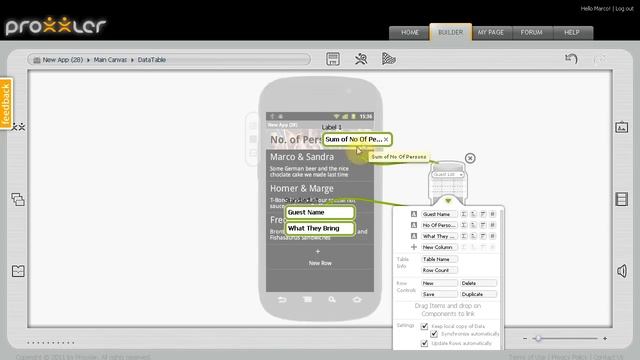
Task: Click the Sum icon in What They row
Action: point(464,236)
